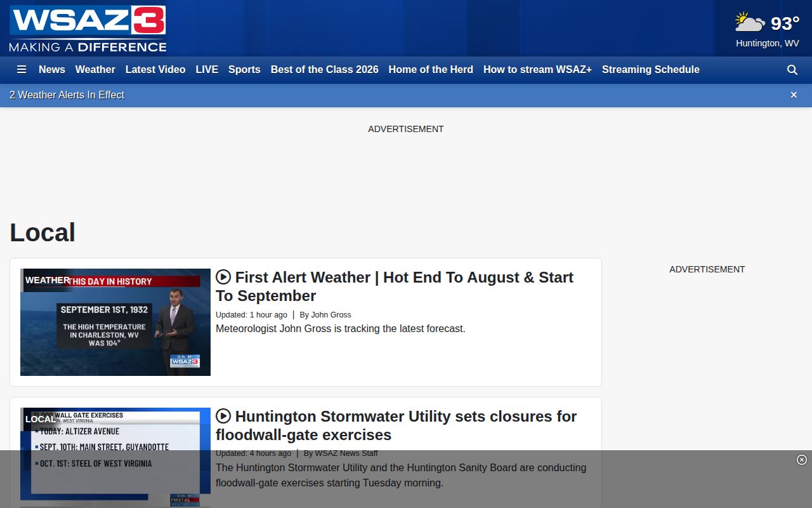The height and width of the screenshot is (508, 812).
Task: Click the WSAZ 3 station logo
Action: pyautogui.click(x=88, y=29)
